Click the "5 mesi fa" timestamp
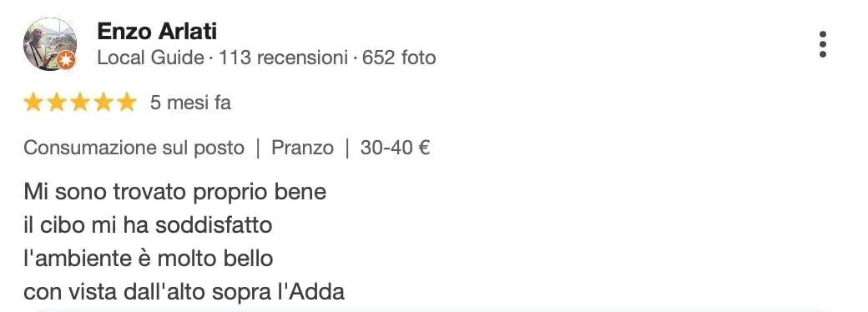This screenshot has height=312, width=868. pyautogui.click(x=190, y=103)
